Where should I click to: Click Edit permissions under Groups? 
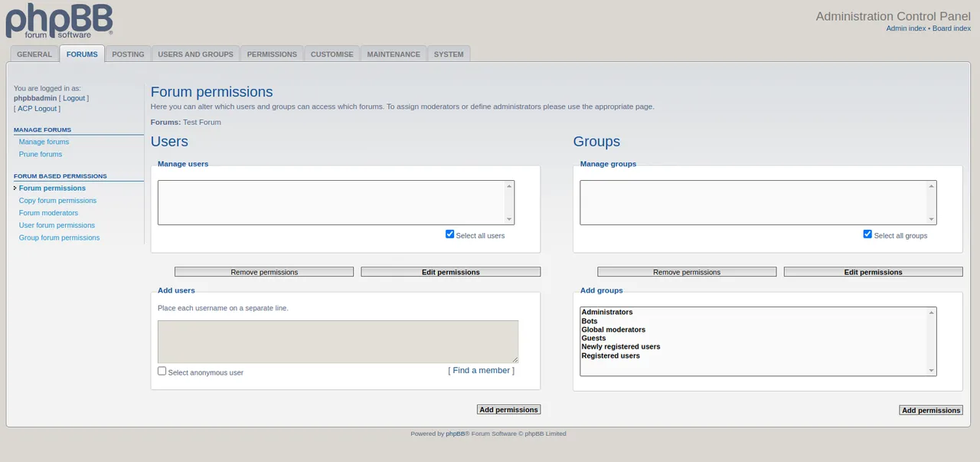874,272
